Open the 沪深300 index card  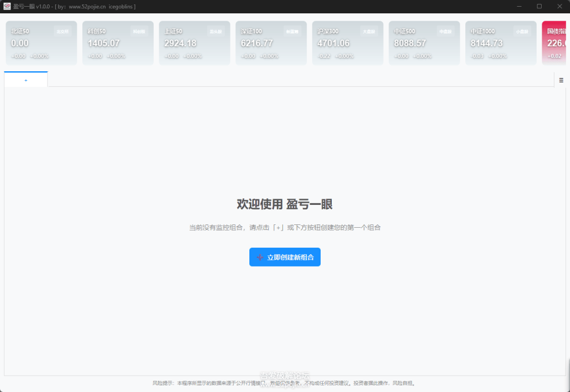click(x=347, y=43)
